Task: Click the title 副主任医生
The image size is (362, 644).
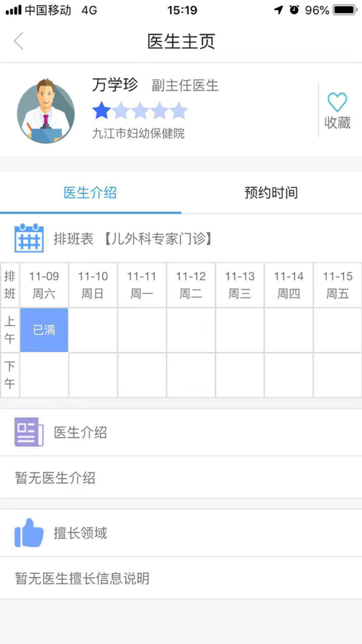Action: (x=185, y=85)
